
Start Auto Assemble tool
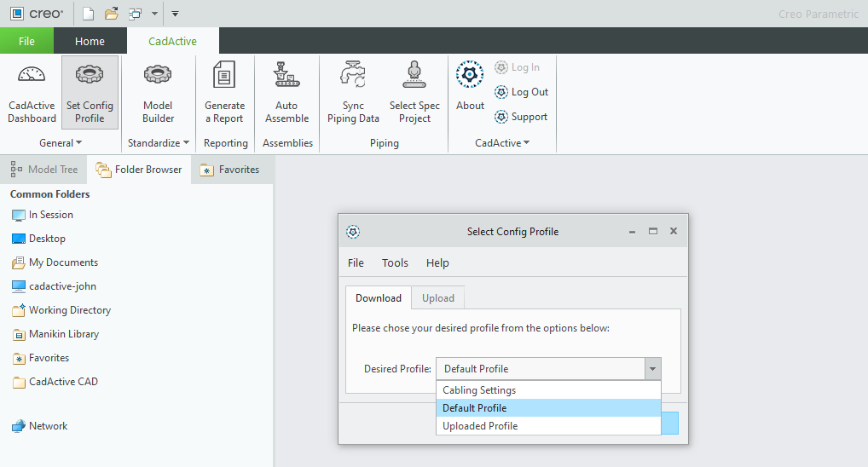click(286, 92)
